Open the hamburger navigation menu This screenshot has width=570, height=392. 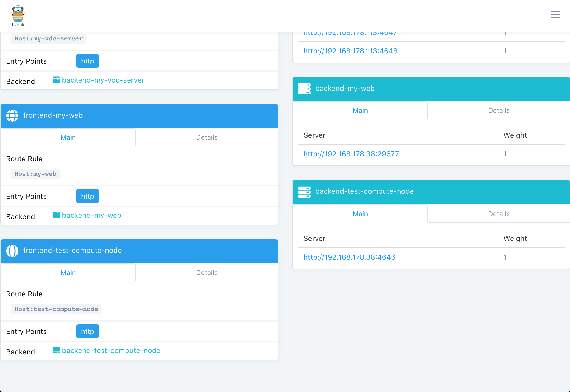coord(556,14)
